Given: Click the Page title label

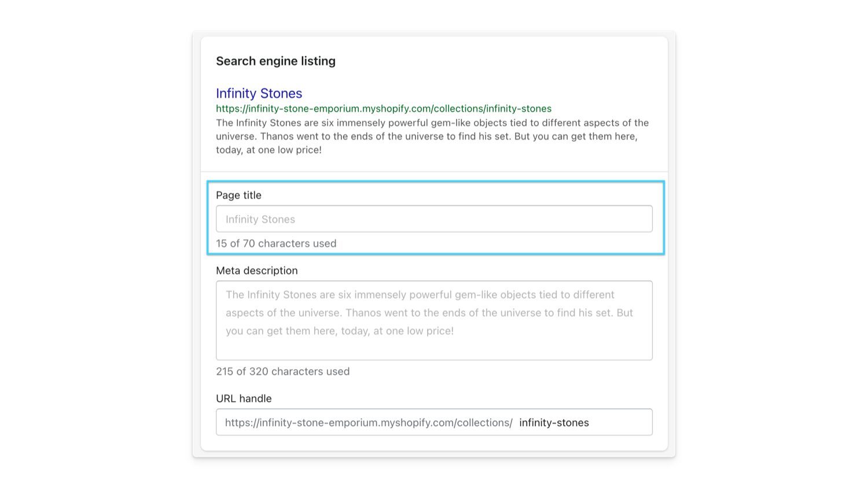Looking at the screenshot, I should click(238, 195).
